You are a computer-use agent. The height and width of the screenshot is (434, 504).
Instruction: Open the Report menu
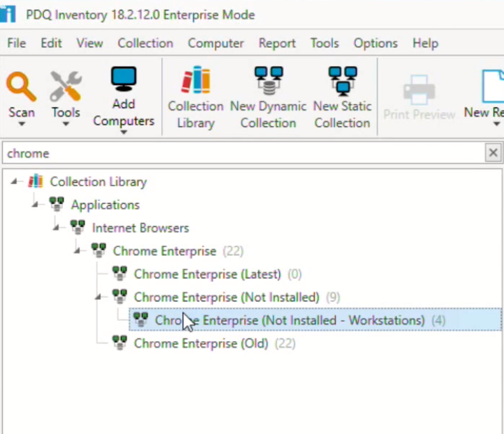(x=277, y=43)
